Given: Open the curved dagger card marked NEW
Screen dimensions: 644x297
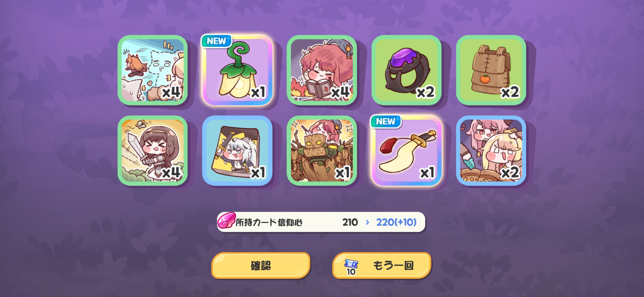Looking at the screenshot, I should coord(406,151).
